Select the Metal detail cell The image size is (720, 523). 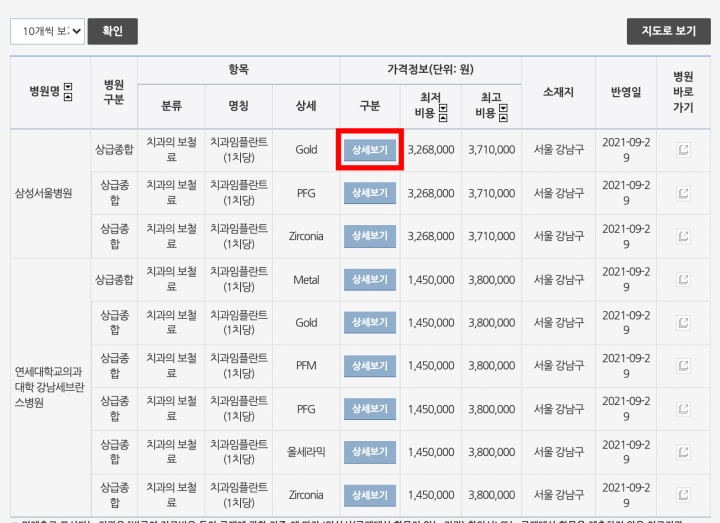pos(306,280)
